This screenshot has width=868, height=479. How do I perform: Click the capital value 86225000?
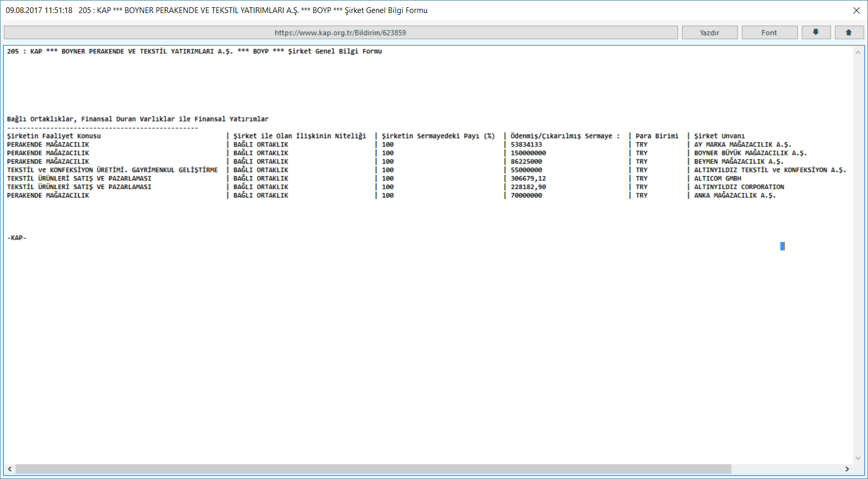(526, 162)
